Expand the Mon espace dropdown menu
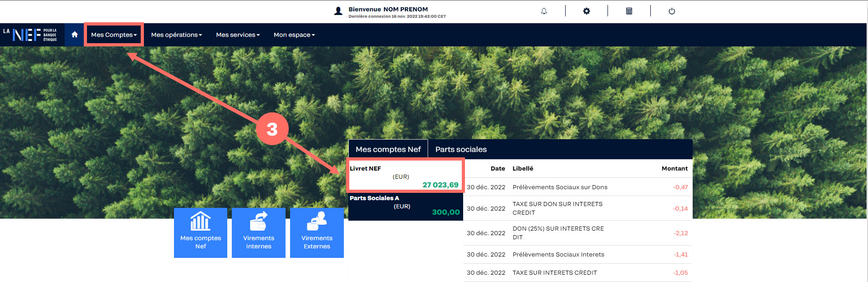 point(294,35)
